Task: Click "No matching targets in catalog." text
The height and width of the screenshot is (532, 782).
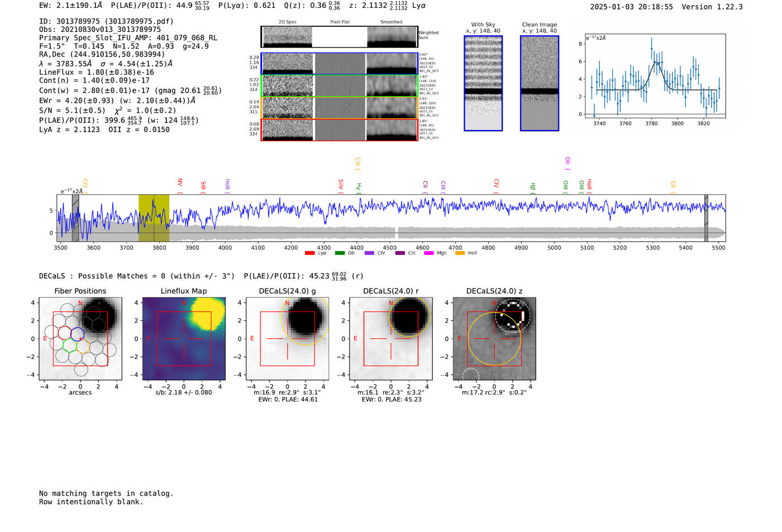Action: (106, 493)
